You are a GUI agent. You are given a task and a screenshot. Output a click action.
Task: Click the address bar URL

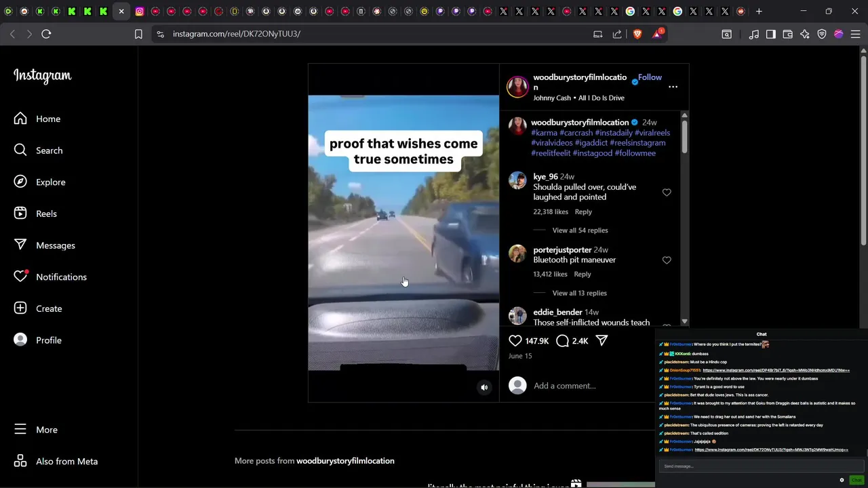(237, 34)
